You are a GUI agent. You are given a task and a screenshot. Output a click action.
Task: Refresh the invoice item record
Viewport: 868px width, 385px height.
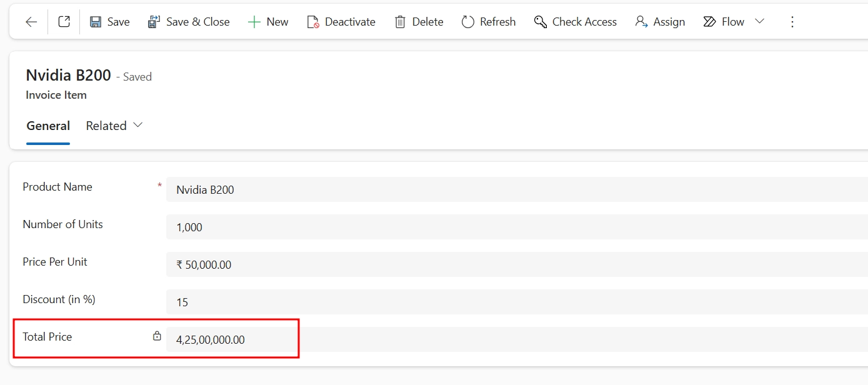click(x=468, y=21)
